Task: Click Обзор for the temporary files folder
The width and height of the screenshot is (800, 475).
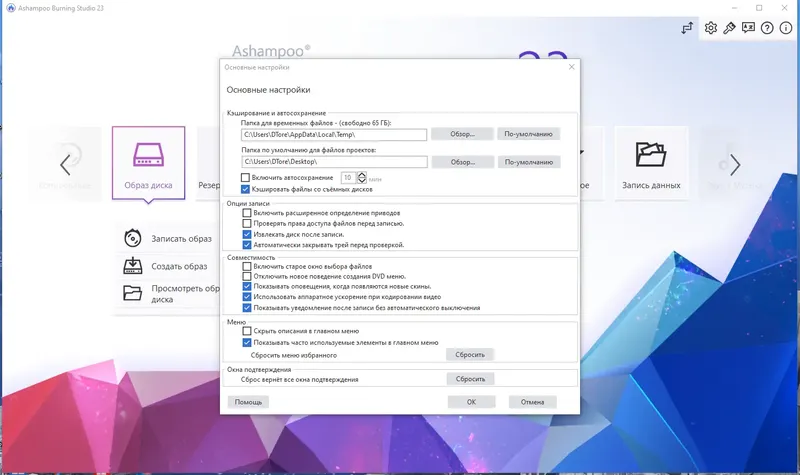Action: click(462, 134)
